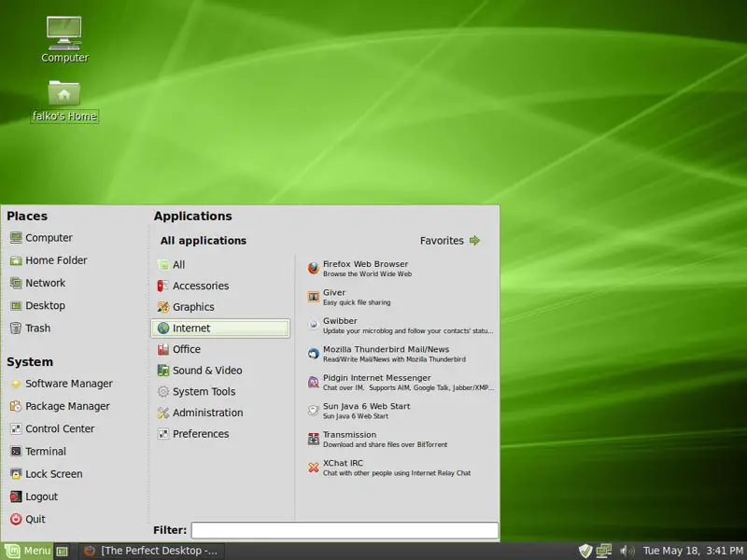
Task: Click the Menu button in the panel
Action: 27,551
